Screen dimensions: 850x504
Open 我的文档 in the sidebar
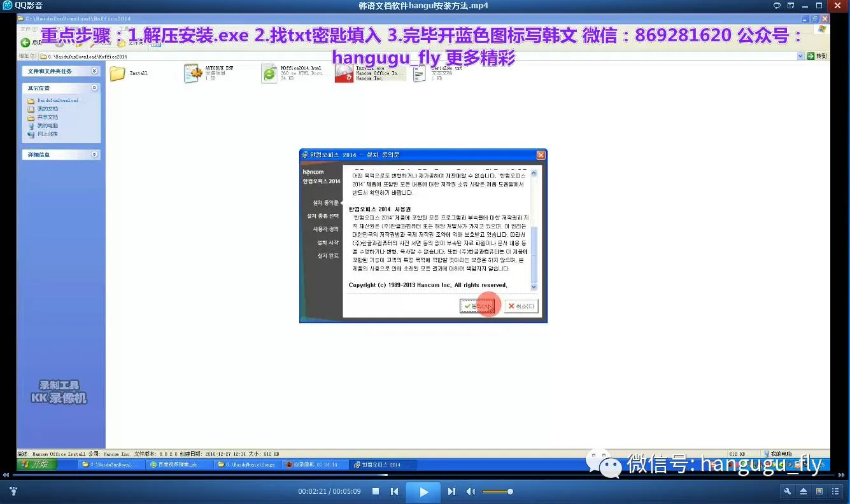pos(47,109)
